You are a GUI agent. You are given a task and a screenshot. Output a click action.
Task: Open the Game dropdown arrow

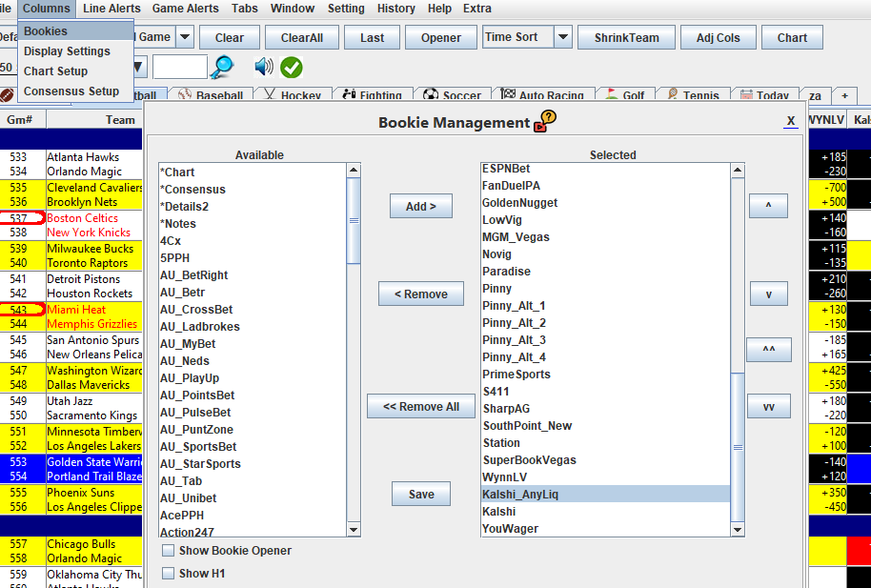coord(185,37)
